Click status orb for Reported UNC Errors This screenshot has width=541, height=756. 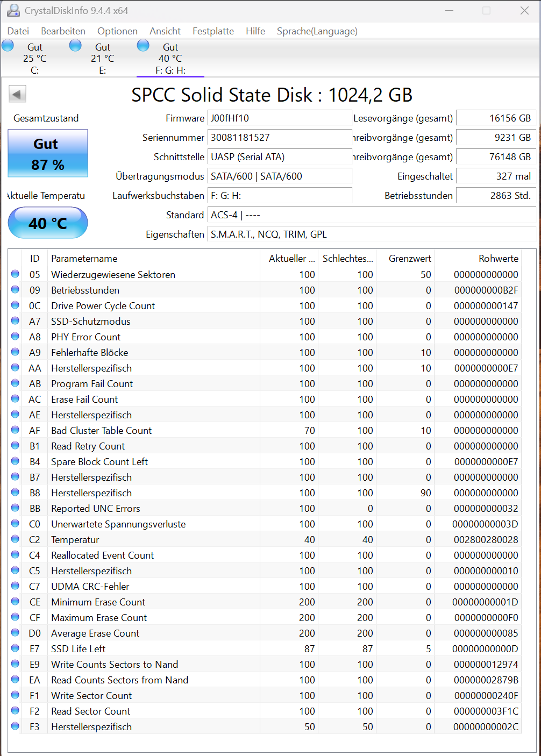pyautogui.click(x=15, y=508)
